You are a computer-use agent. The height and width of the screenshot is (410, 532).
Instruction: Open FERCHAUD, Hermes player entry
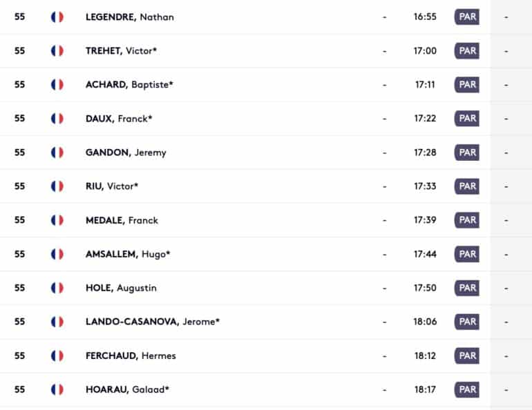point(131,355)
